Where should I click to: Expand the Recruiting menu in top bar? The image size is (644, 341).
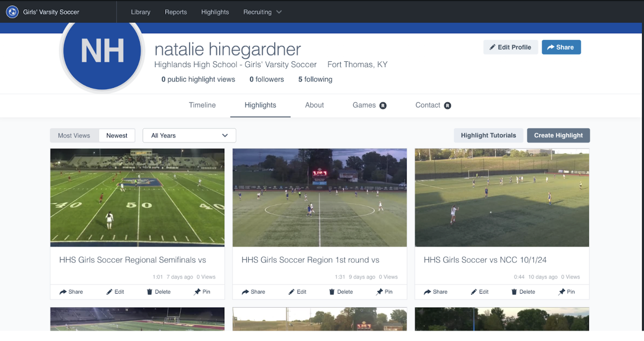262,12
